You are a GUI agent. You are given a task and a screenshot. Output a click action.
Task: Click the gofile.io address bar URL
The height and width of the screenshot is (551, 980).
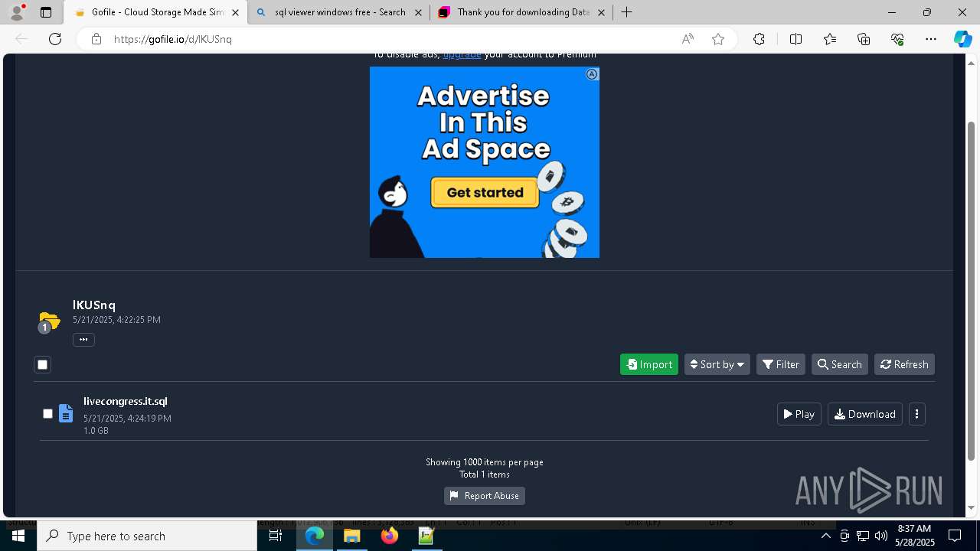(173, 39)
